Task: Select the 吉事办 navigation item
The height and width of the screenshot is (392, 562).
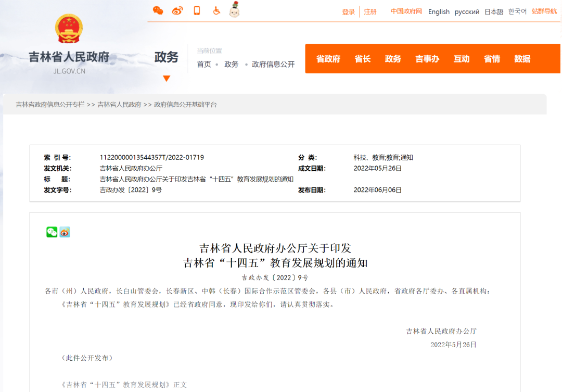Action: coord(427,59)
